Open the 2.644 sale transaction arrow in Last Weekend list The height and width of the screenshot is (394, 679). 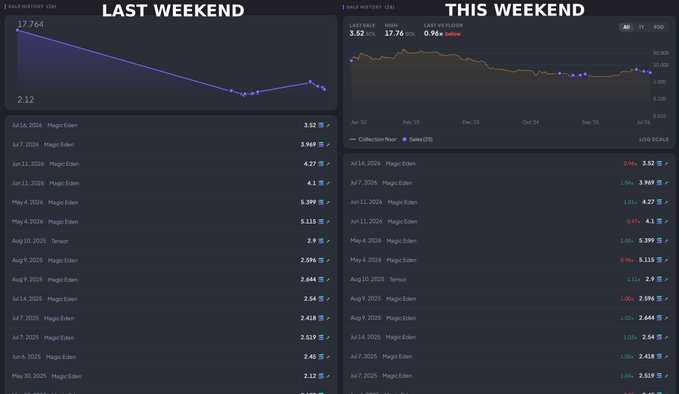(328, 280)
